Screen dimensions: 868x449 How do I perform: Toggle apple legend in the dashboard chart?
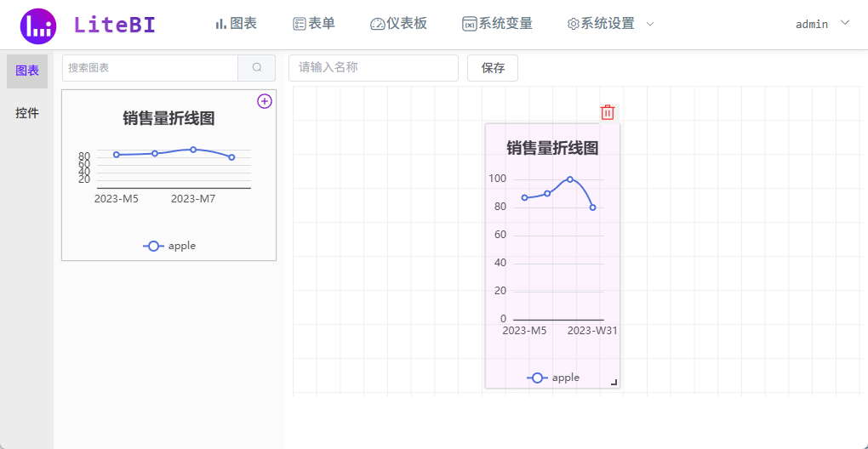tap(553, 378)
